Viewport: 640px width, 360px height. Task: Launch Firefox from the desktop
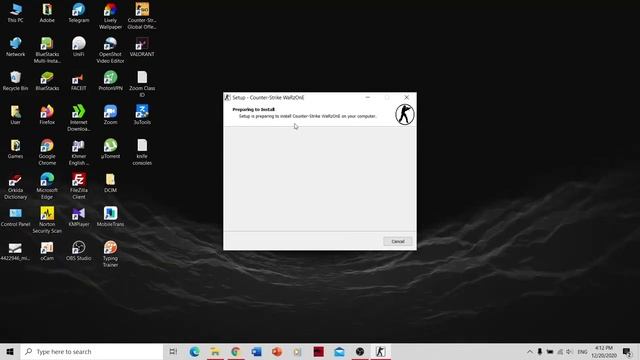pos(47,115)
